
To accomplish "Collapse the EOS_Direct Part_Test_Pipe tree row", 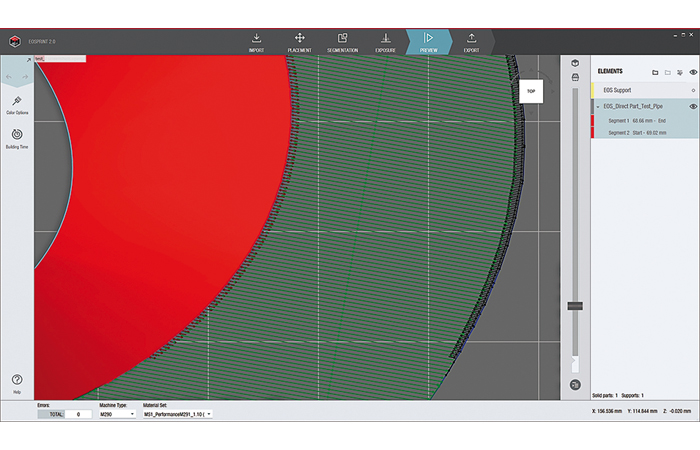I will [598, 107].
